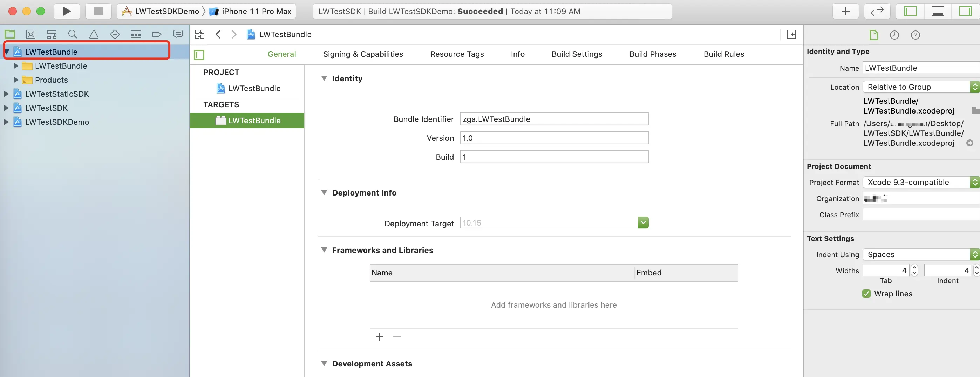Reveal the project full path in Finder
980x377 pixels.
(970, 143)
